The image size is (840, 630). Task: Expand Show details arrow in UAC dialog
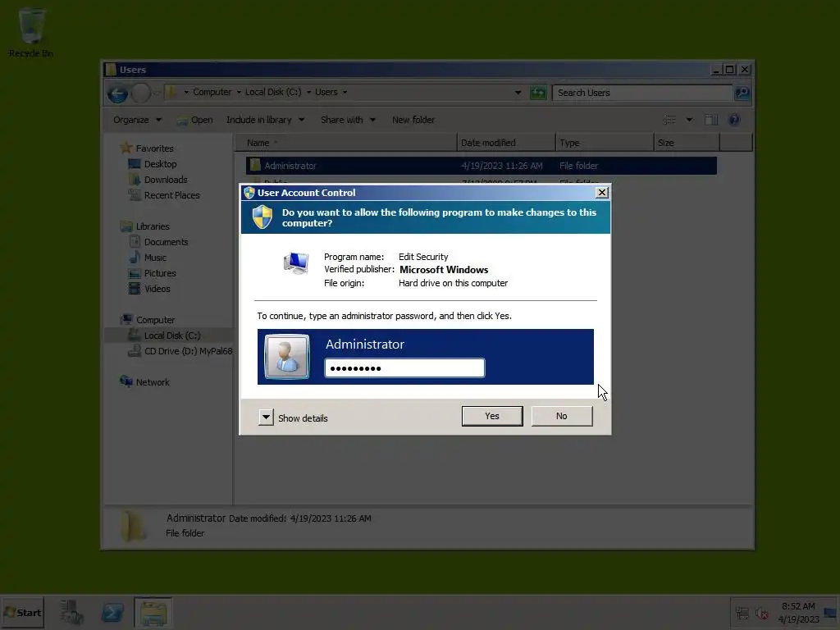(266, 418)
